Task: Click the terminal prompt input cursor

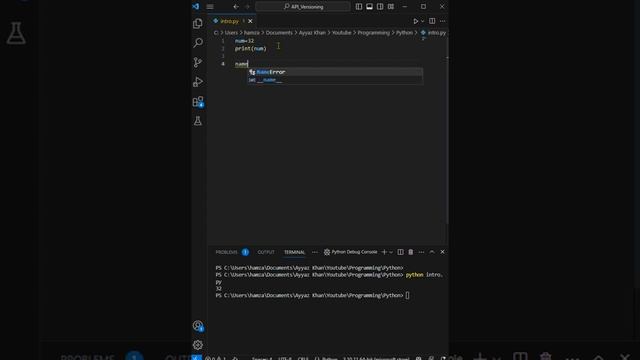Action: (x=407, y=296)
